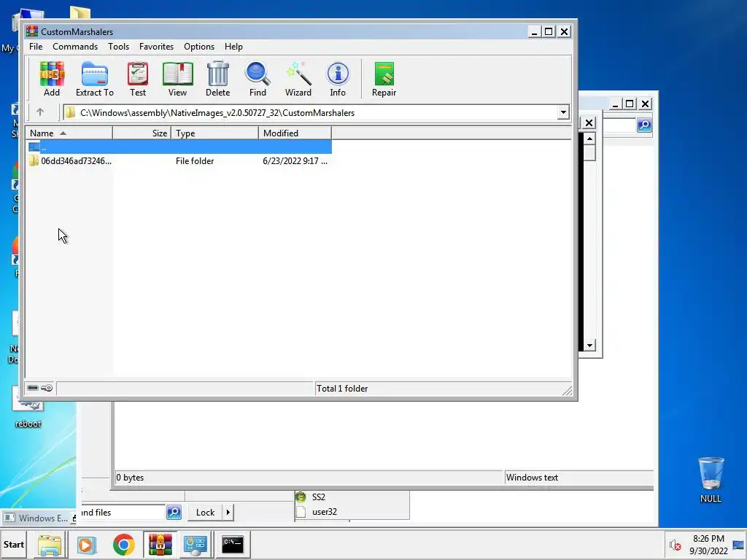Open the Options menu
Image resolution: width=747 pixels, height=560 pixels.
click(x=199, y=47)
